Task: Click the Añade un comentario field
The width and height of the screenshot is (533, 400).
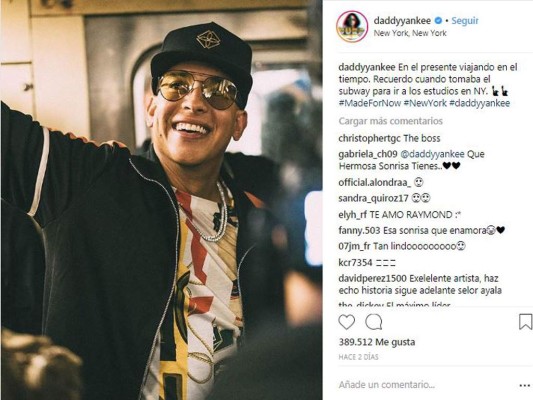Action: click(387, 385)
